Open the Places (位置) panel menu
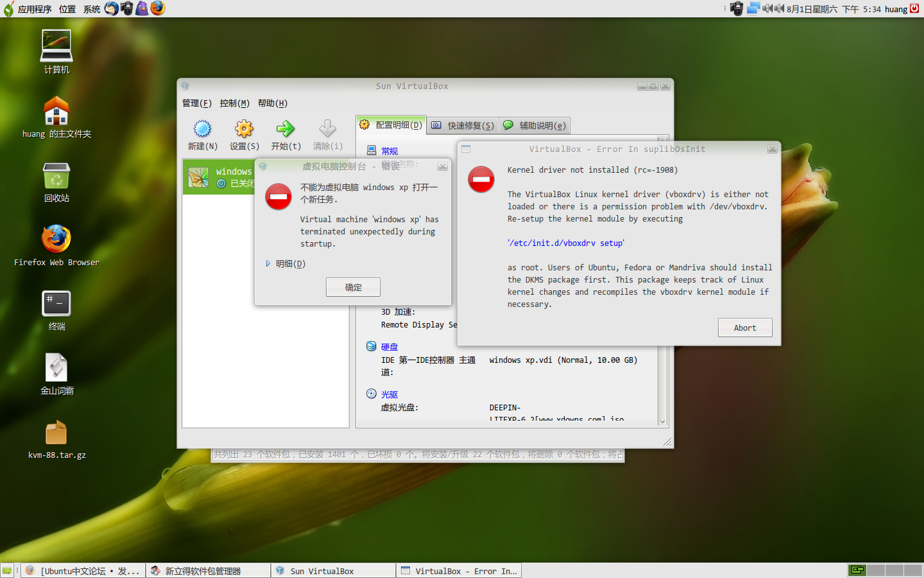Image resolution: width=924 pixels, height=578 pixels. click(x=67, y=9)
